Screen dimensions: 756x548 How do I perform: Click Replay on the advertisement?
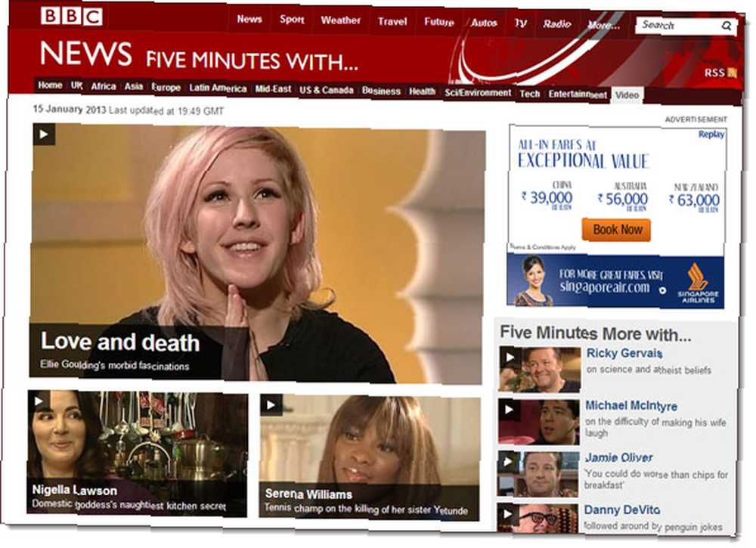(711, 135)
